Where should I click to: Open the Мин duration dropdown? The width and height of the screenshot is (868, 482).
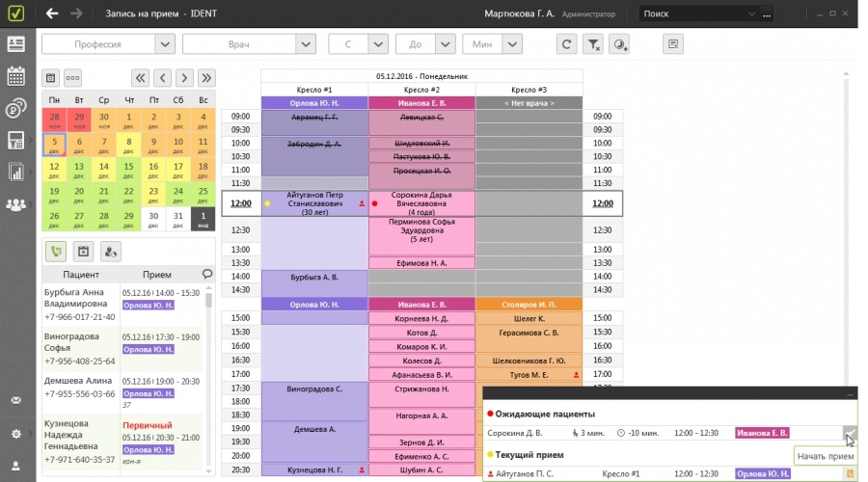(x=535, y=44)
